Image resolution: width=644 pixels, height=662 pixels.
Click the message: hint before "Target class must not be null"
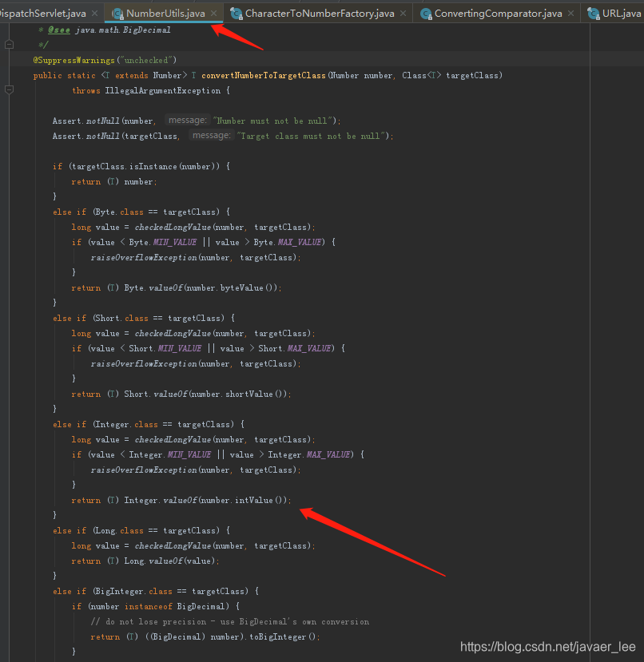[x=212, y=136]
